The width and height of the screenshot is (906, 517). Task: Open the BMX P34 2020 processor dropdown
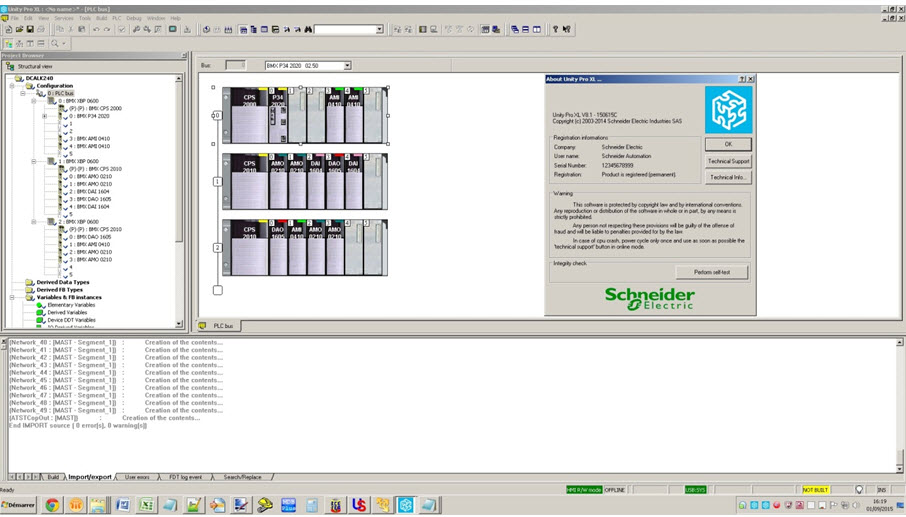[x=347, y=66]
